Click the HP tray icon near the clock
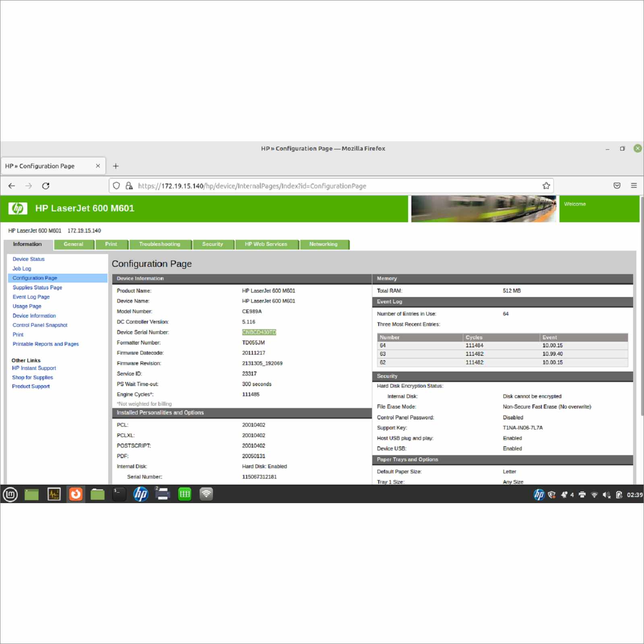644x644 pixels. click(539, 495)
